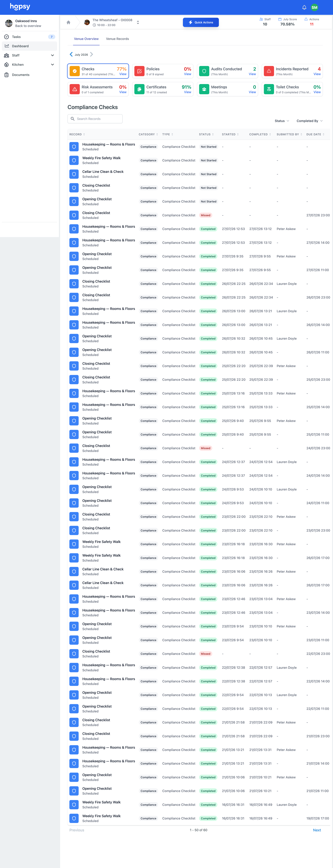Sort by the Category column
333x868 pixels.
(148, 134)
